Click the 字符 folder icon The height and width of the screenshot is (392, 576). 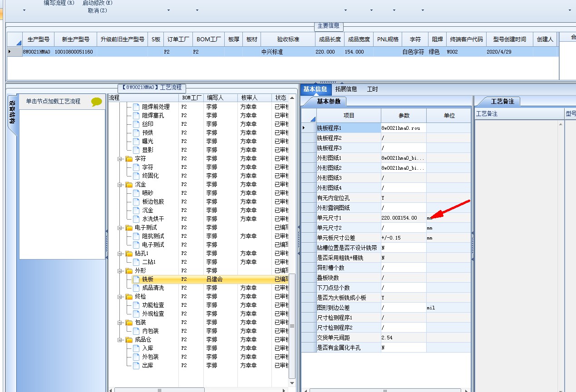(129, 159)
